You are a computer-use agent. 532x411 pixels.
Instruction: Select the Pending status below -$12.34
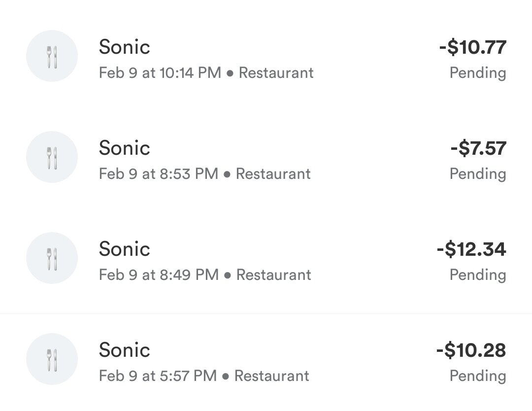(477, 275)
